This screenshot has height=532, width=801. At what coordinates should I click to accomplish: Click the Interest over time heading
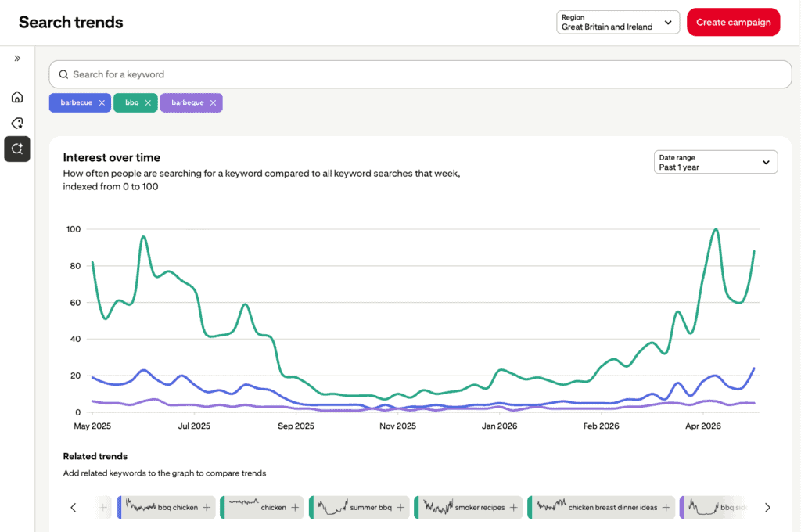click(x=111, y=157)
